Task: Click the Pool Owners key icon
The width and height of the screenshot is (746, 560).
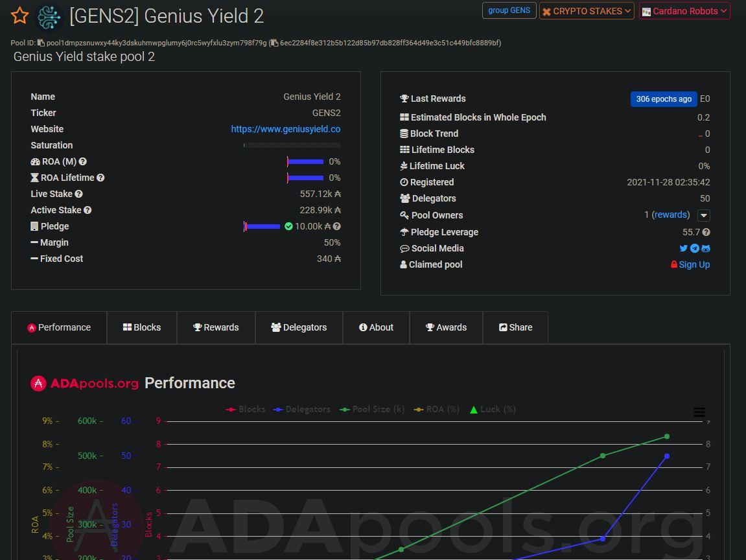Action: point(404,215)
